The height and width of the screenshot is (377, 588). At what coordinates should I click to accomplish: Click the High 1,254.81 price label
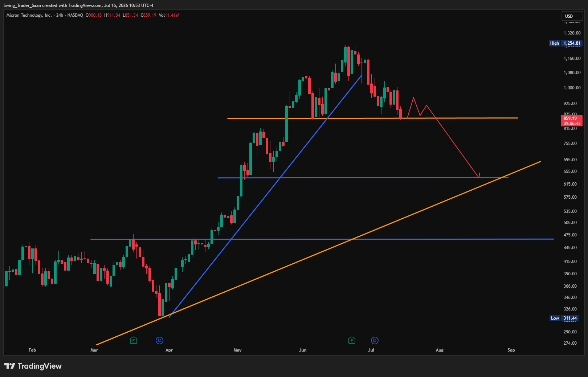566,43
